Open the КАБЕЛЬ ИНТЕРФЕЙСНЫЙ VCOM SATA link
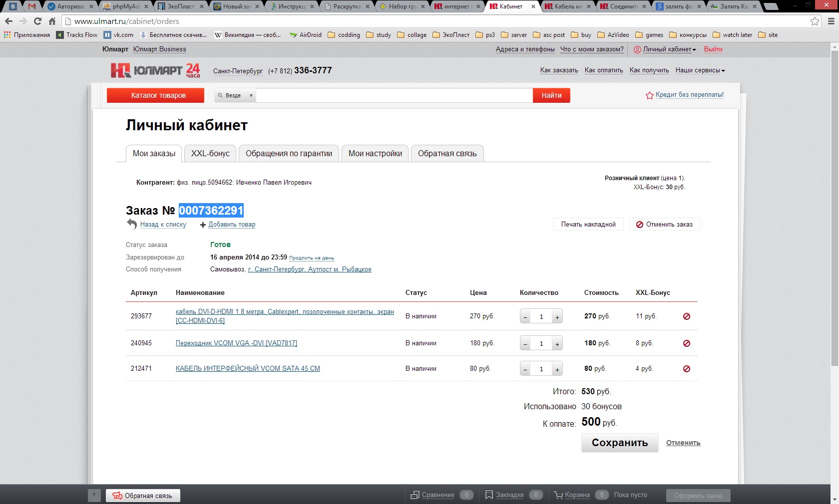 point(248,369)
